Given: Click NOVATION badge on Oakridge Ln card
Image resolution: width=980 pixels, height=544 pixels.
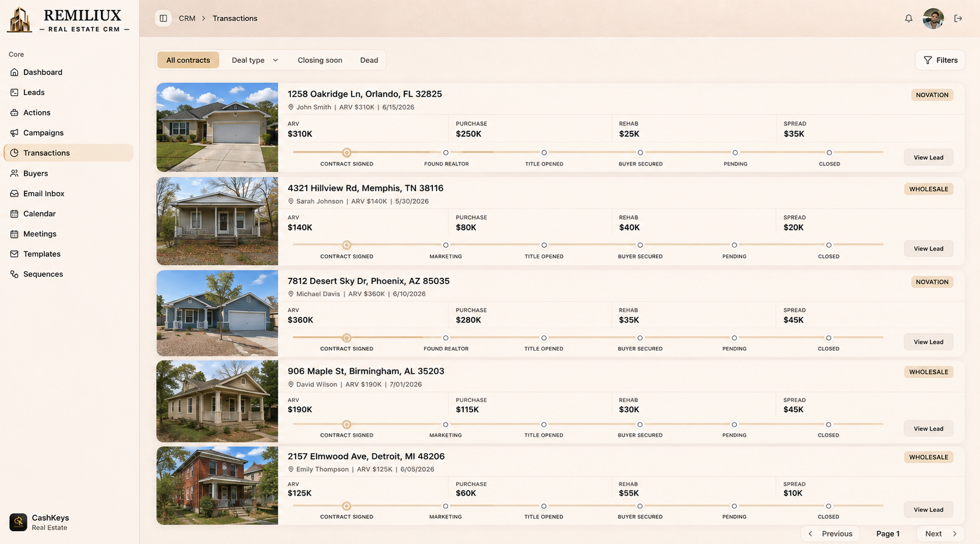Looking at the screenshot, I should coord(932,95).
